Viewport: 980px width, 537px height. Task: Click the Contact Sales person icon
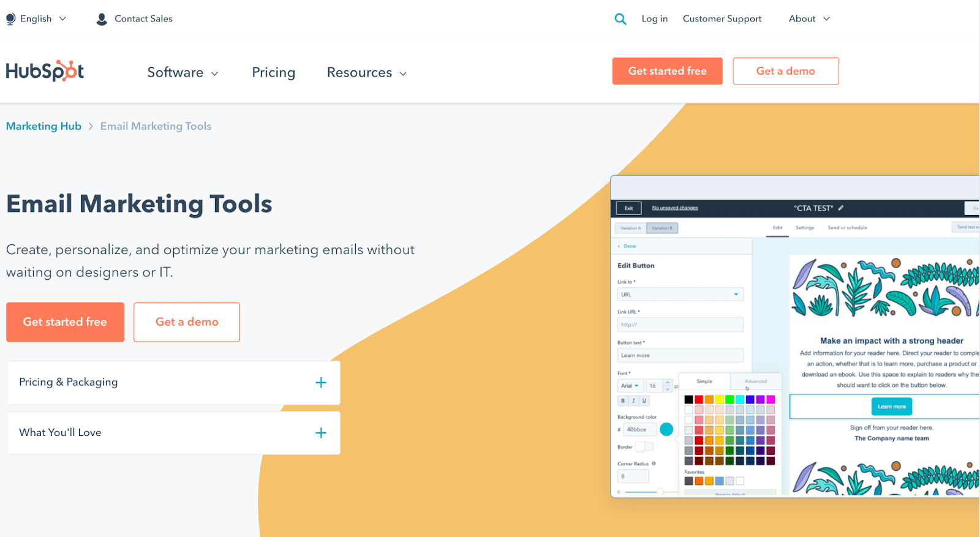102,19
